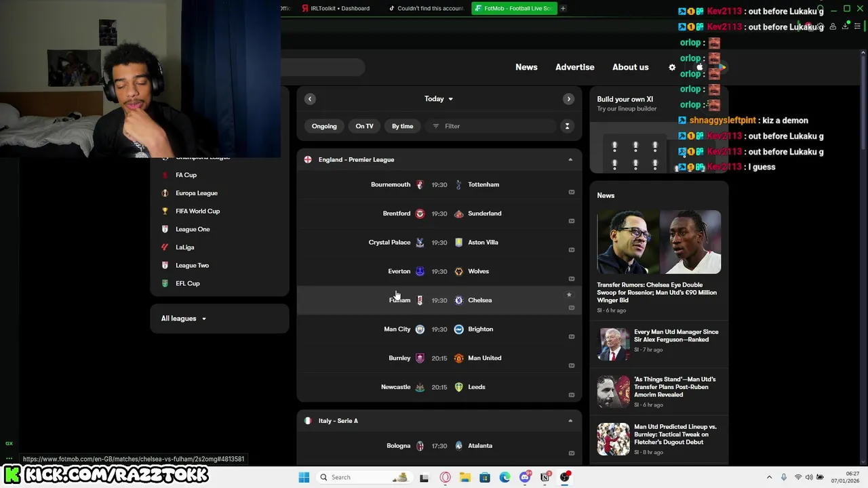Open the Everton vs Wolves match
The width and height of the screenshot is (868, 488).
pos(439,271)
